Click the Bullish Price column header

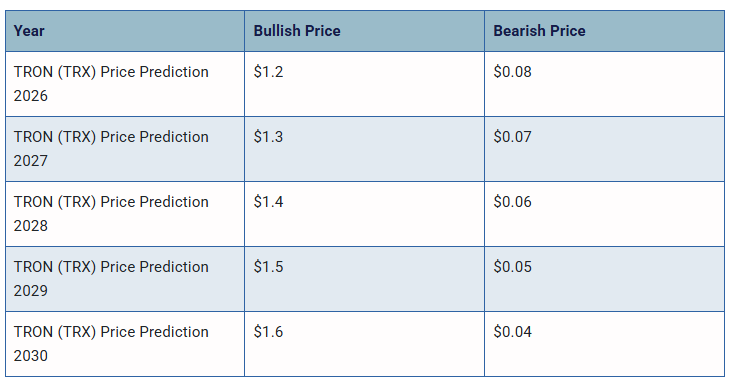point(364,31)
